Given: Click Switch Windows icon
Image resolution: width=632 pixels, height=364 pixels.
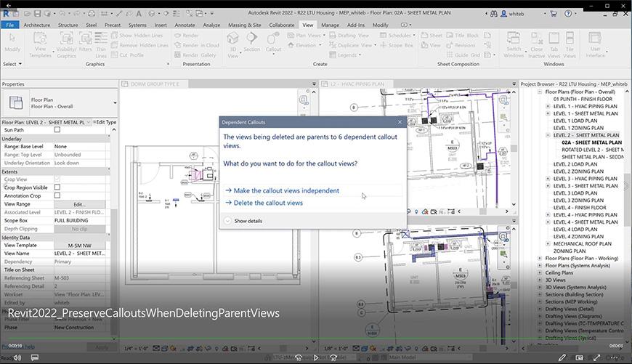Looking at the screenshot, I should (514, 44).
